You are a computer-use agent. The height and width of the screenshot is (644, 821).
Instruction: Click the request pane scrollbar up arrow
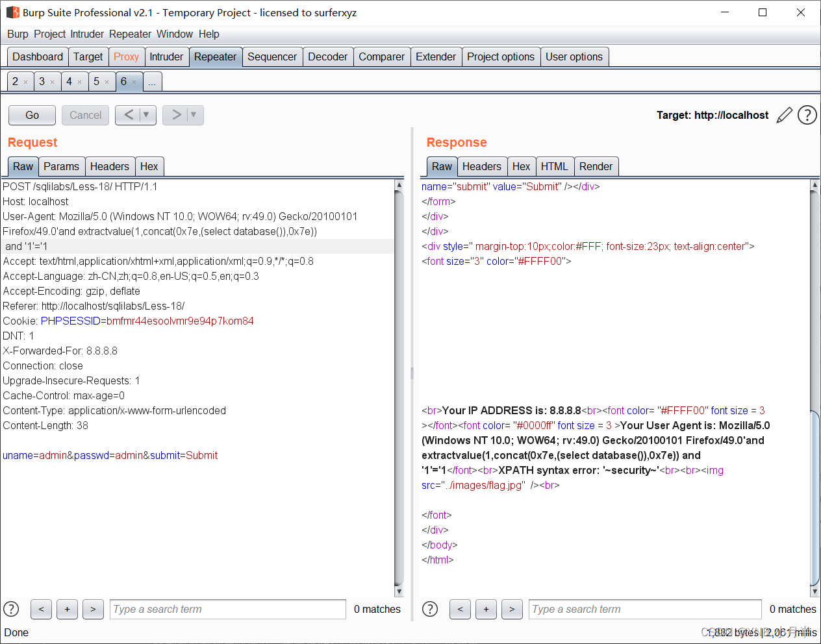399,185
